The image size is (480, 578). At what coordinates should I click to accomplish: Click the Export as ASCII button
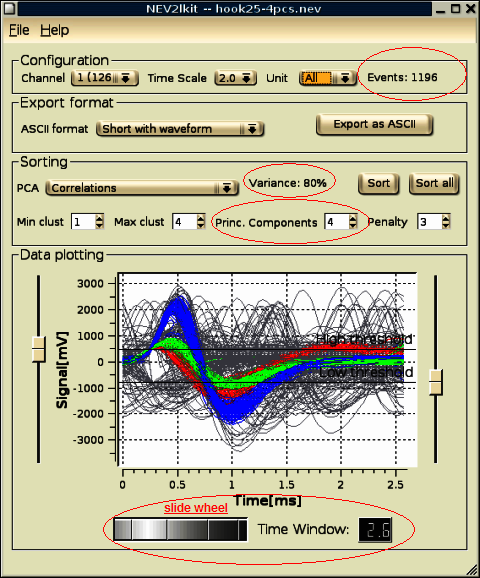pos(374,124)
